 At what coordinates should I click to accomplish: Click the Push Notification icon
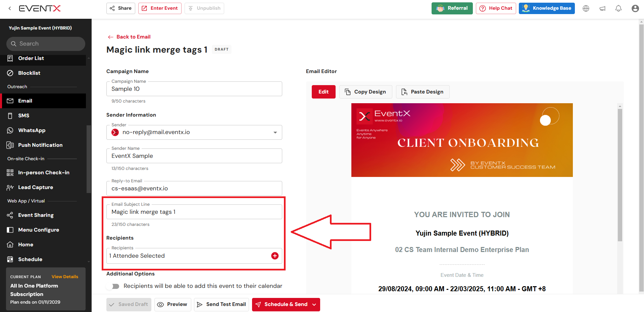pos(10,145)
